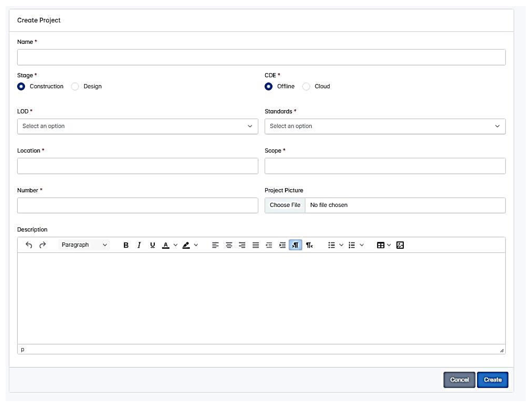Select the Design stage radio button
Screen dimensions: 532x407
(x=75, y=86)
